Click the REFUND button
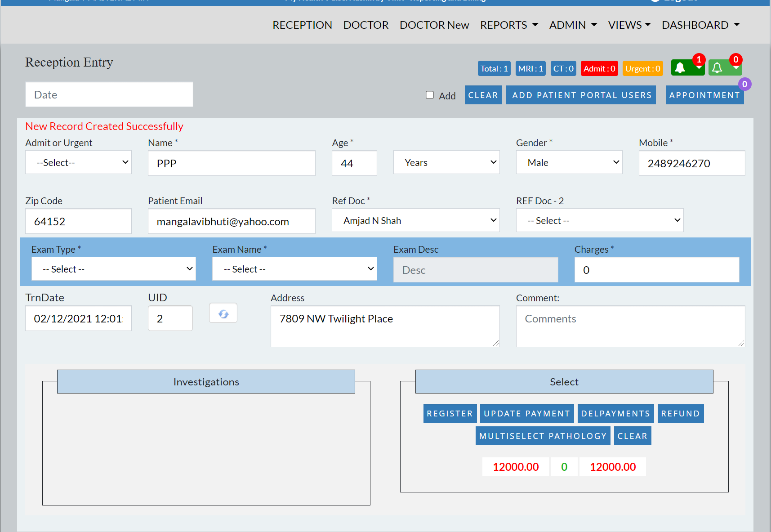This screenshot has height=532, width=771. point(681,414)
